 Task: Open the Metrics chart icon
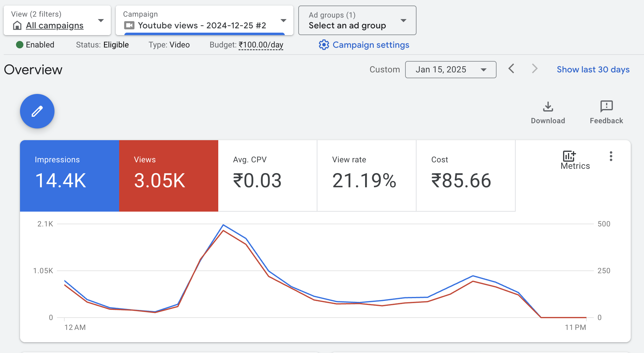pyautogui.click(x=569, y=156)
